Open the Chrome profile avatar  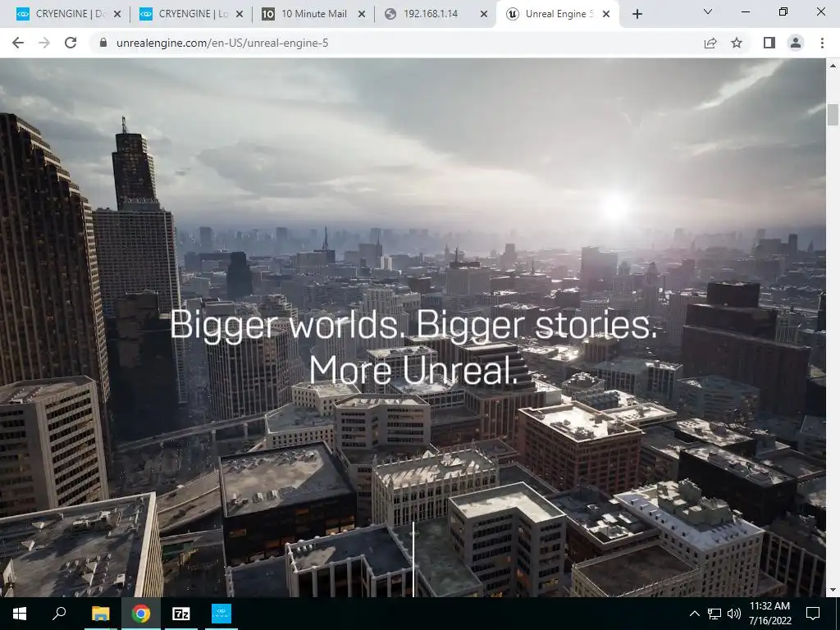click(796, 43)
